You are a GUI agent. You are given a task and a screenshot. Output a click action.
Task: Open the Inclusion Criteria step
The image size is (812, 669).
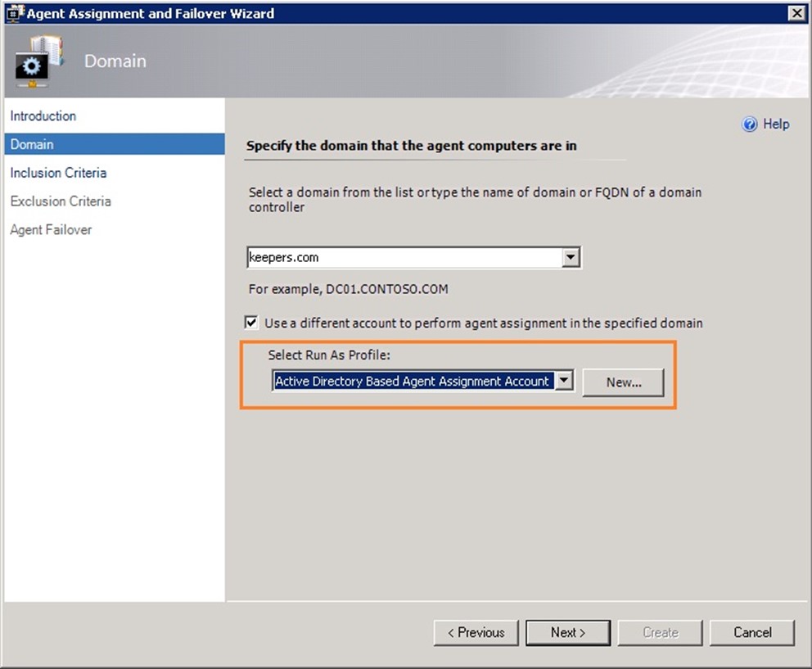(x=58, y=173)
